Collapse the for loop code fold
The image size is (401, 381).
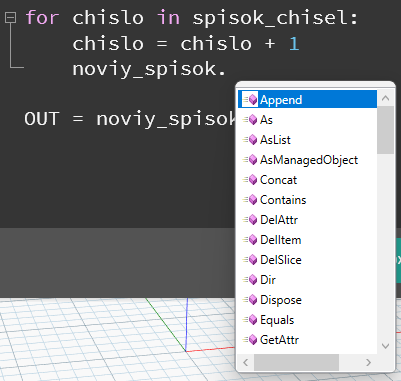[x=11, y=17]
